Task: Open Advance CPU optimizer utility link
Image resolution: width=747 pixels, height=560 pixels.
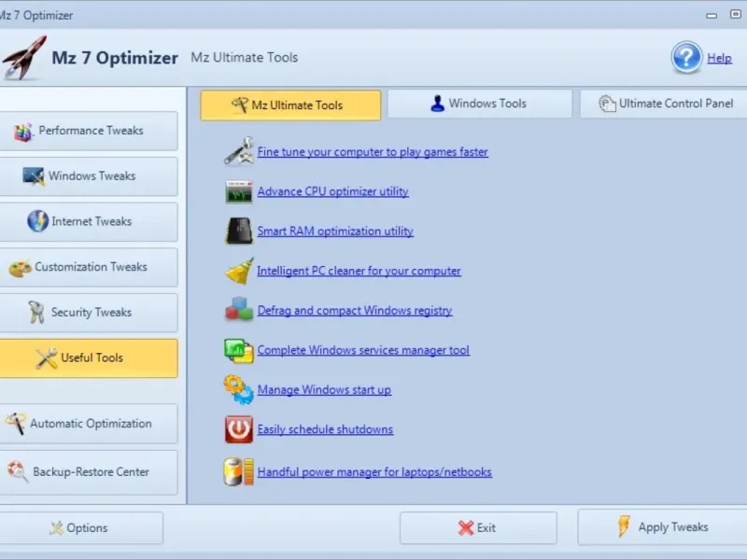Action: pos(333,191)
